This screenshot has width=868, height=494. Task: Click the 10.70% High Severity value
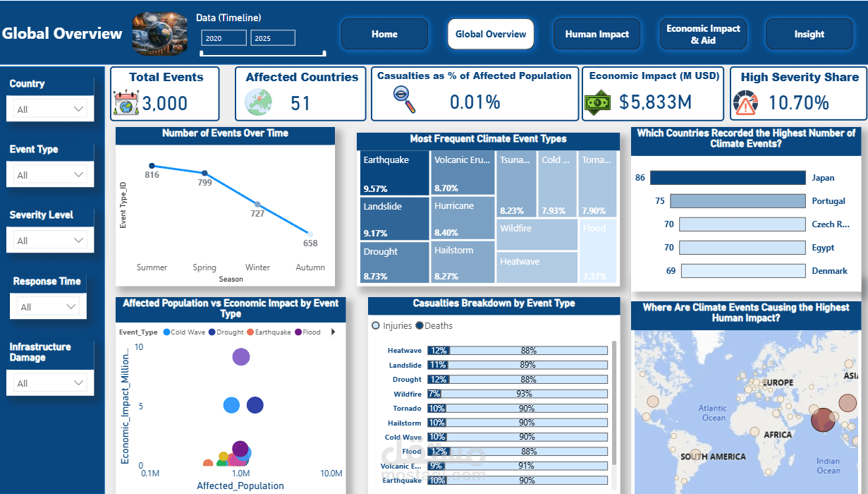pos(799,103)
